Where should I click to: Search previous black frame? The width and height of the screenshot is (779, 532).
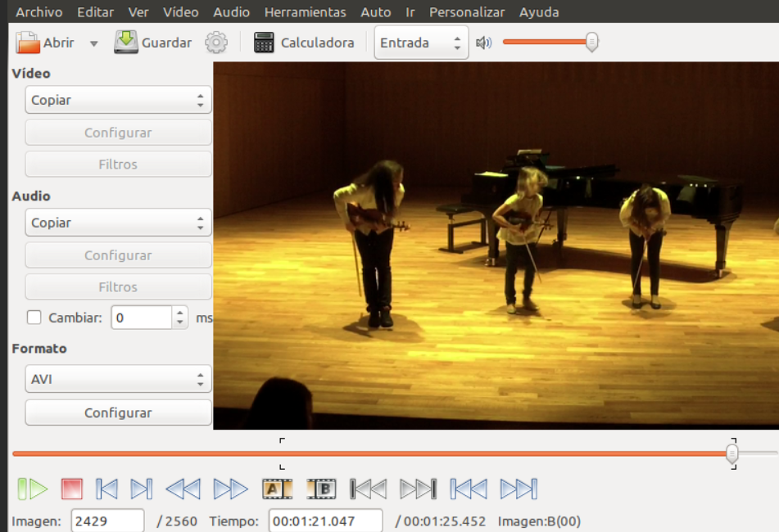368,489
